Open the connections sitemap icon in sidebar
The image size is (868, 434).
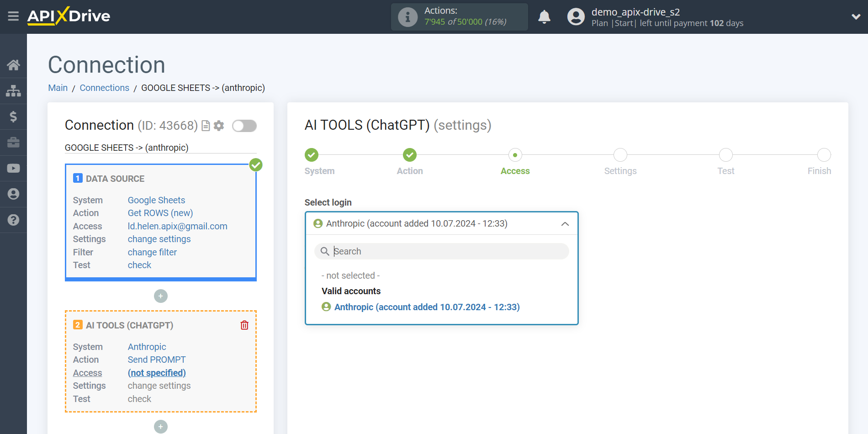(13, 91)
